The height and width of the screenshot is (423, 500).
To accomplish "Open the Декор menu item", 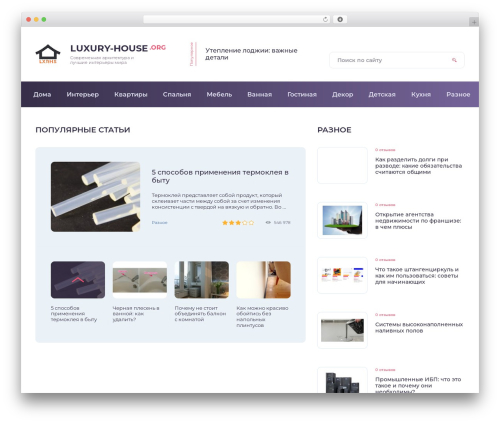I will click(343, 94).
